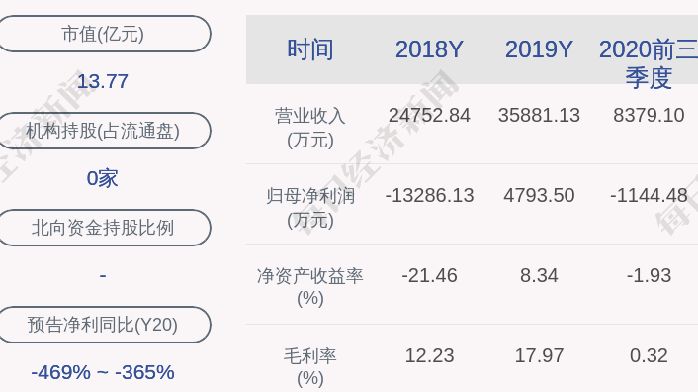
Task: Select the 预告净利同比(Y20) pill label
Action: 103,325
